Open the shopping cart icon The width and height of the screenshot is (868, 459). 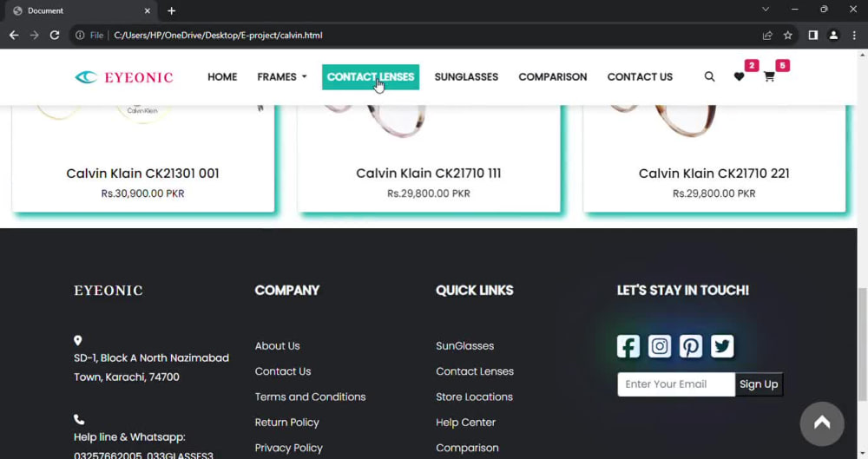(769, 77)
